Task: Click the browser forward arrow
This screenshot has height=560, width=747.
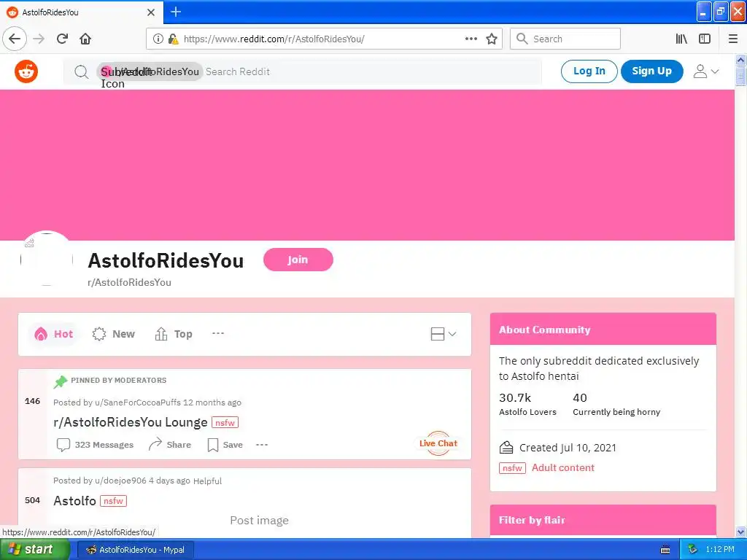Action: pyautogui.click(x=39, y=39)
